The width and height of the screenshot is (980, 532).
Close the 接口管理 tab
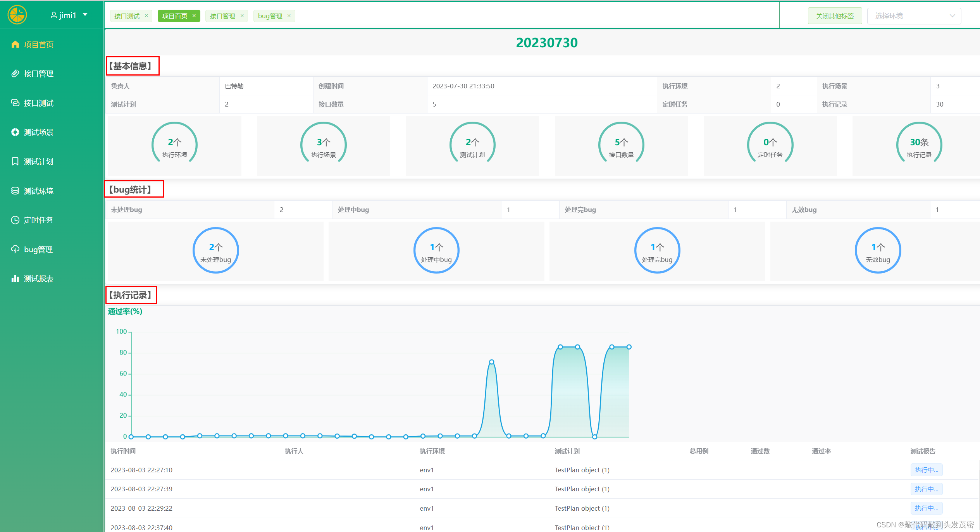pos(242,15)
